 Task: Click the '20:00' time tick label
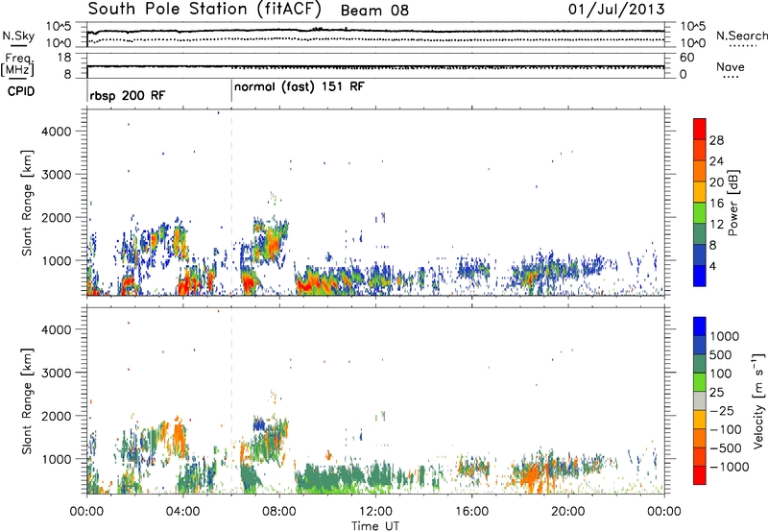(x=567, y=512)
